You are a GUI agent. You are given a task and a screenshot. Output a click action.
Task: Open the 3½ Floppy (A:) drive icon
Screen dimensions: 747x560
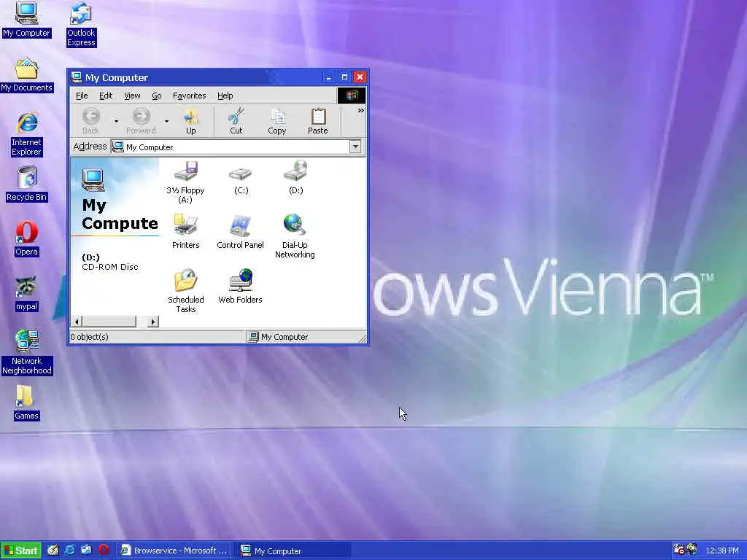pyautogui.click(x=185, y=182)
